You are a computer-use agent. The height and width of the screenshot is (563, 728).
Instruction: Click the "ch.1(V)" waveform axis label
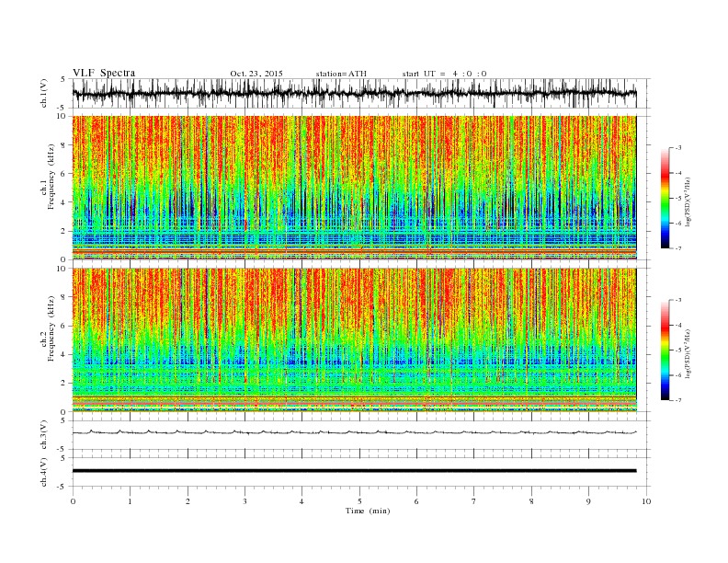click(44, 93)
